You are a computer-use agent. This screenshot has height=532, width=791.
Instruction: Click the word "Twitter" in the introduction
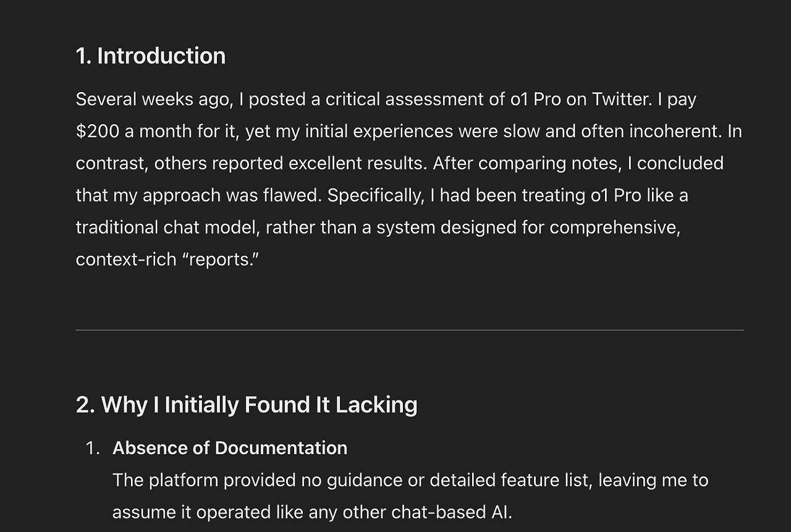[620, 99]
